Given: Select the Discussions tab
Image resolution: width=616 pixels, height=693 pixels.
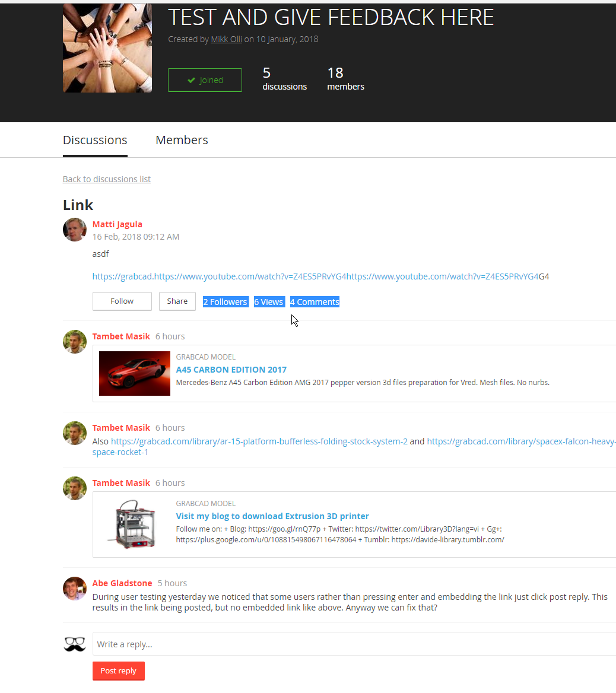Looking at the screenshot, I should 95,141.
